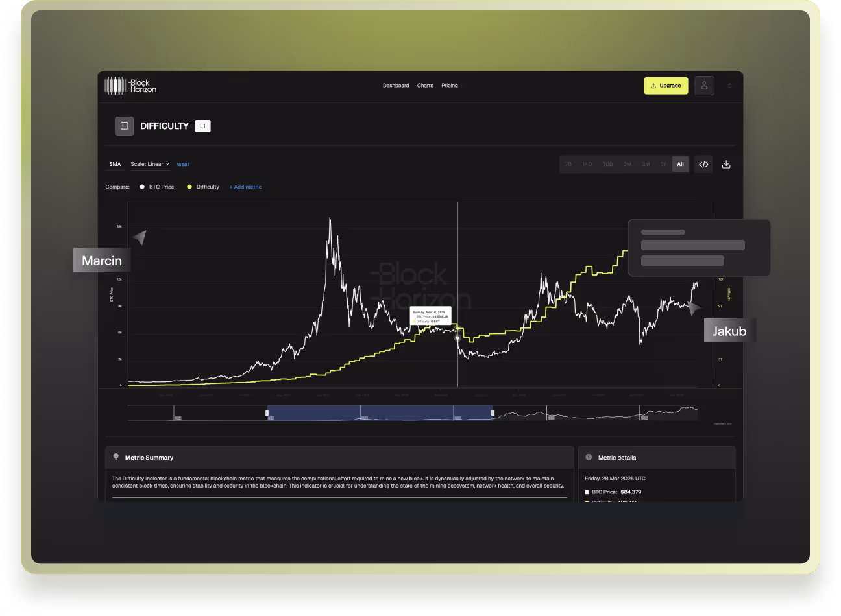Select the 30D time range
Screen dimensions: 841x616
click(x=607, y=164)
